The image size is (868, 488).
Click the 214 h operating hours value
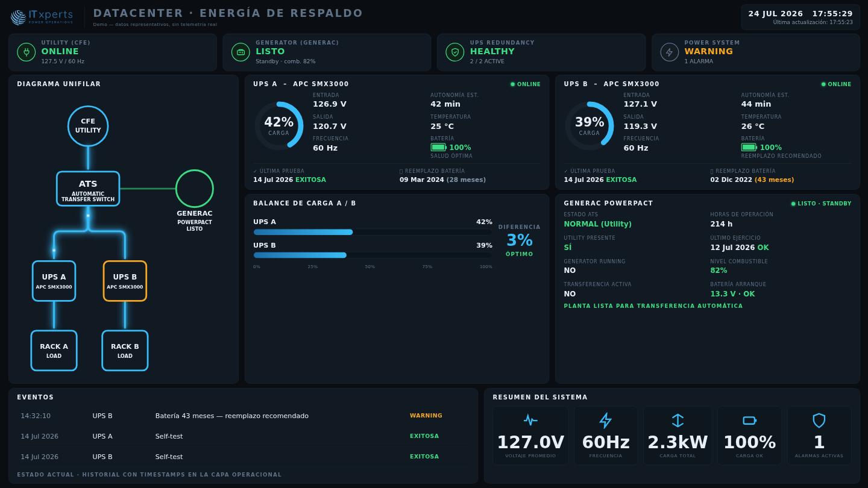(722, 224)
